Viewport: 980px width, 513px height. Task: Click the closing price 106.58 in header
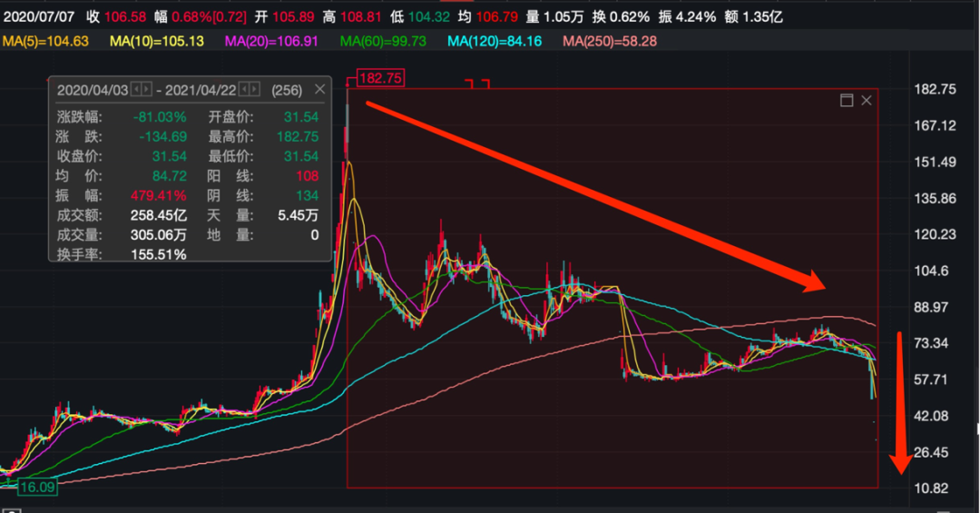pos(125,17)
